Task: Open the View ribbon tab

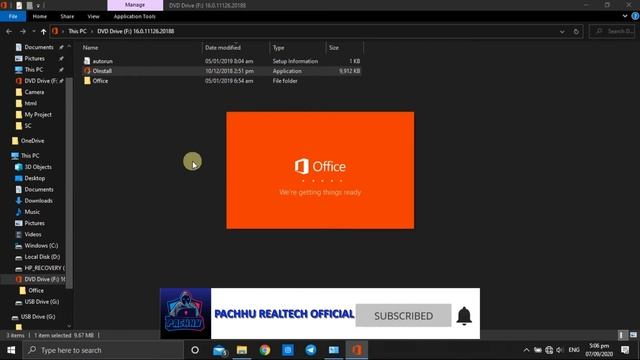Action: [93, 16]
